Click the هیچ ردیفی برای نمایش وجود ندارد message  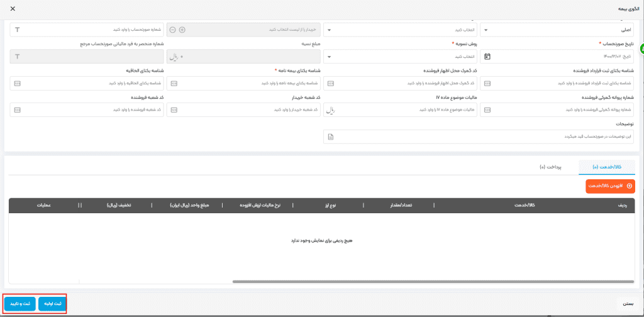pyautogui.click(x=321, y=241)
